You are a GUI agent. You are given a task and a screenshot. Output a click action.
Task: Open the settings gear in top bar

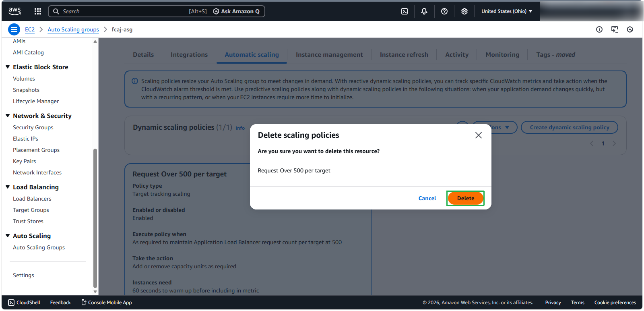coord(464,11)
